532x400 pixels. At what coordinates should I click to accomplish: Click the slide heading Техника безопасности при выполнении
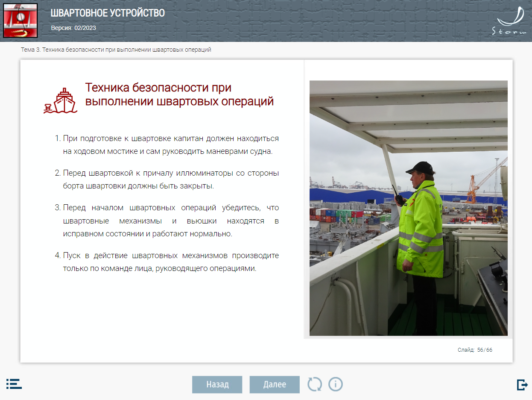(x=179, y=94)
